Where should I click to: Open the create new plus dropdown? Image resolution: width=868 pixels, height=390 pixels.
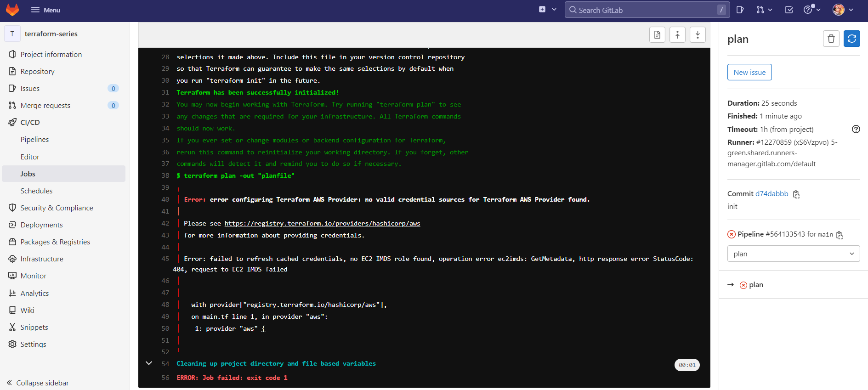547,10
